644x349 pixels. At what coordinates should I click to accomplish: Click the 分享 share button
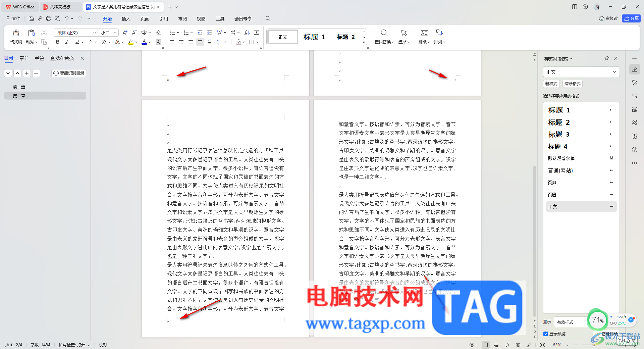pyautogui.click(x=631, y=18)
